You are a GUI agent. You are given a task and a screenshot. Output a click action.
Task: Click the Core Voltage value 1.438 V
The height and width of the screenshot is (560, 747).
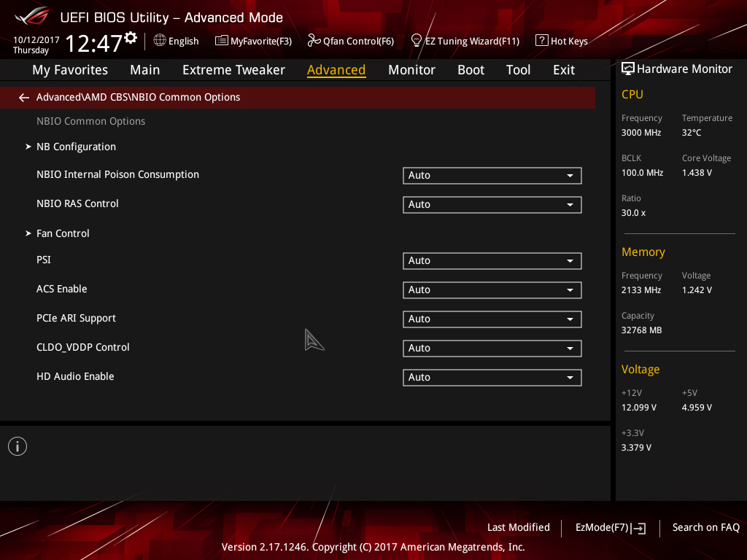(697, 173)
